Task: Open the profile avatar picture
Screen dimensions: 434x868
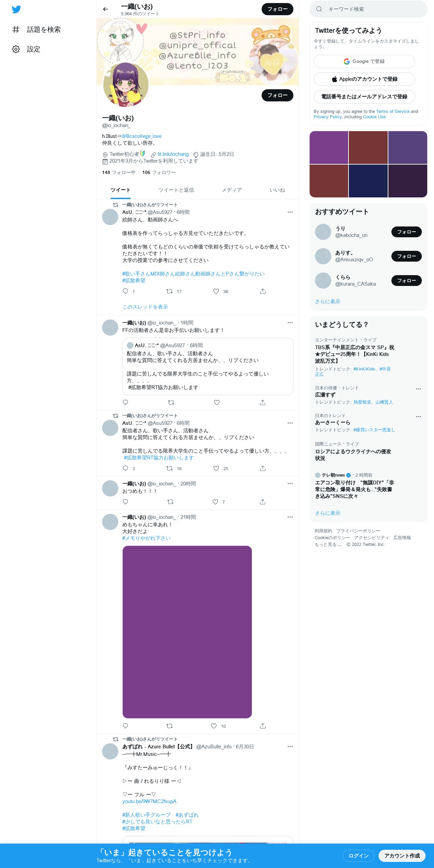Action: coord(126,85)
